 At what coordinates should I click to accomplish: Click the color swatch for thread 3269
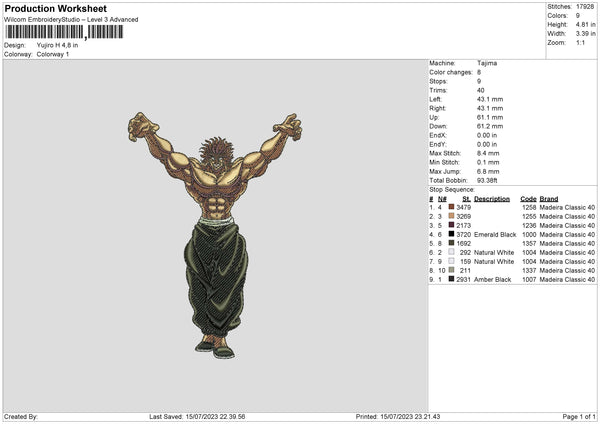[452, 216]
